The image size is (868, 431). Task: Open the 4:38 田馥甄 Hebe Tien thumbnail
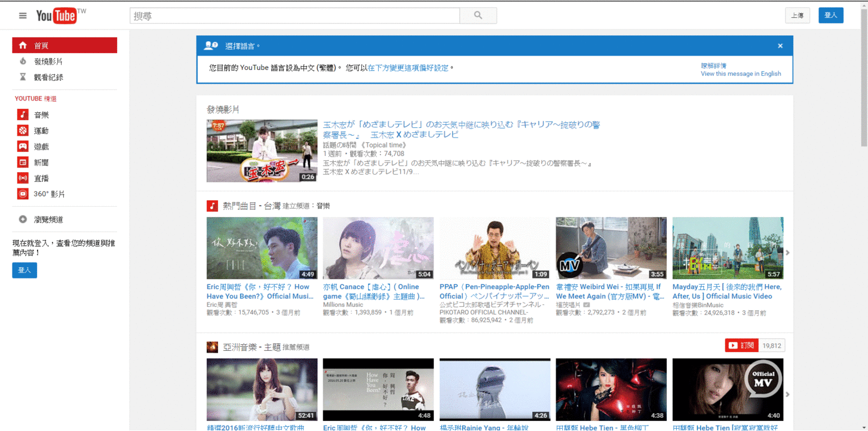pyautogui.click(x=611, y=390)
